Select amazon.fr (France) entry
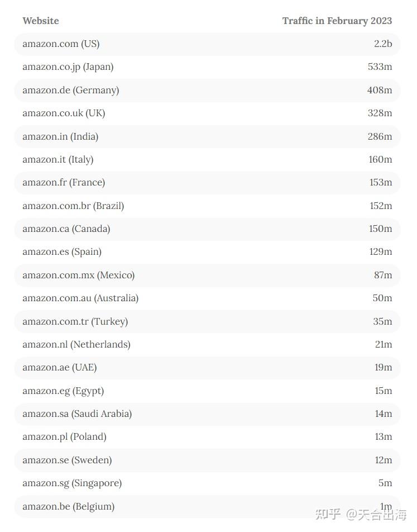Image resolution: width=417 pixels, height=532 pixels. coord(64,182)
